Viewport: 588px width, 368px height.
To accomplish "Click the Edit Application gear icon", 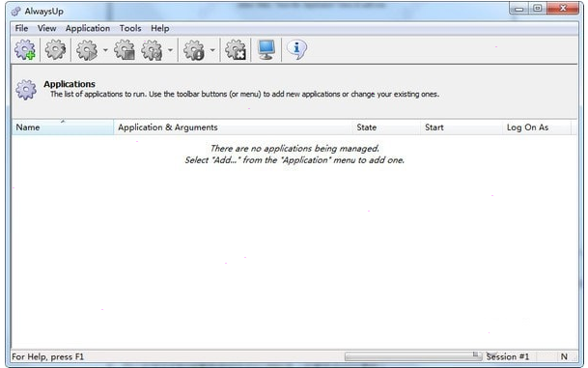I will [x=55, y=50].
